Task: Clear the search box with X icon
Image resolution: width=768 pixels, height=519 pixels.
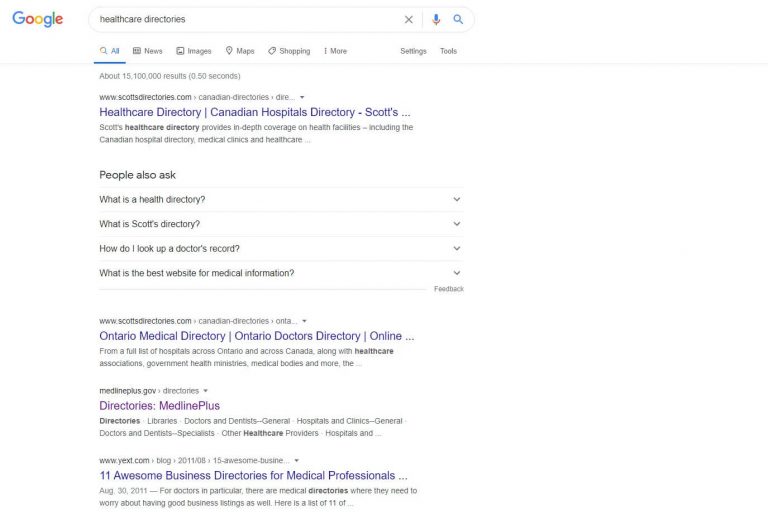Action: click(408, 20)
